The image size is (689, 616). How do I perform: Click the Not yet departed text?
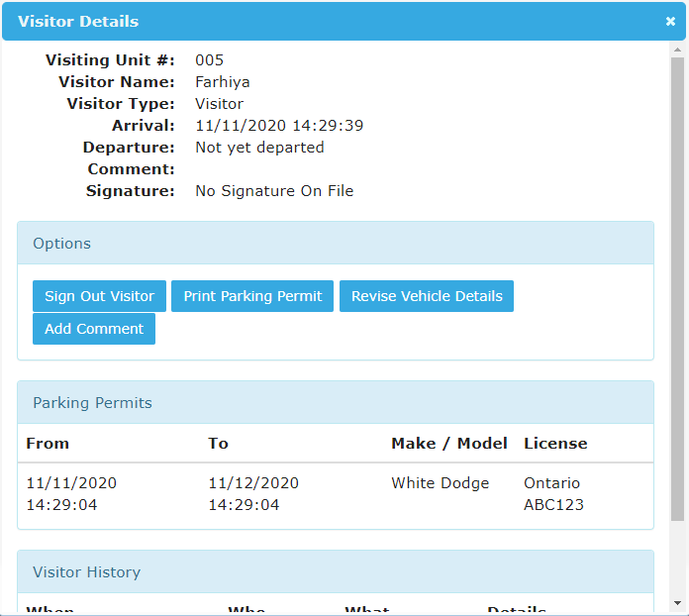pyautogui.click(x=259, y=148)
